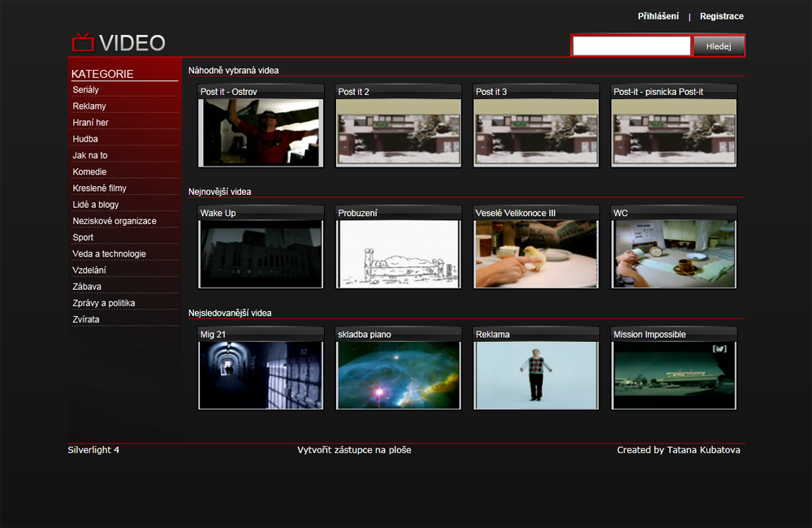Click the Nejsledovanější videa heading

click(x=230, y=313)
